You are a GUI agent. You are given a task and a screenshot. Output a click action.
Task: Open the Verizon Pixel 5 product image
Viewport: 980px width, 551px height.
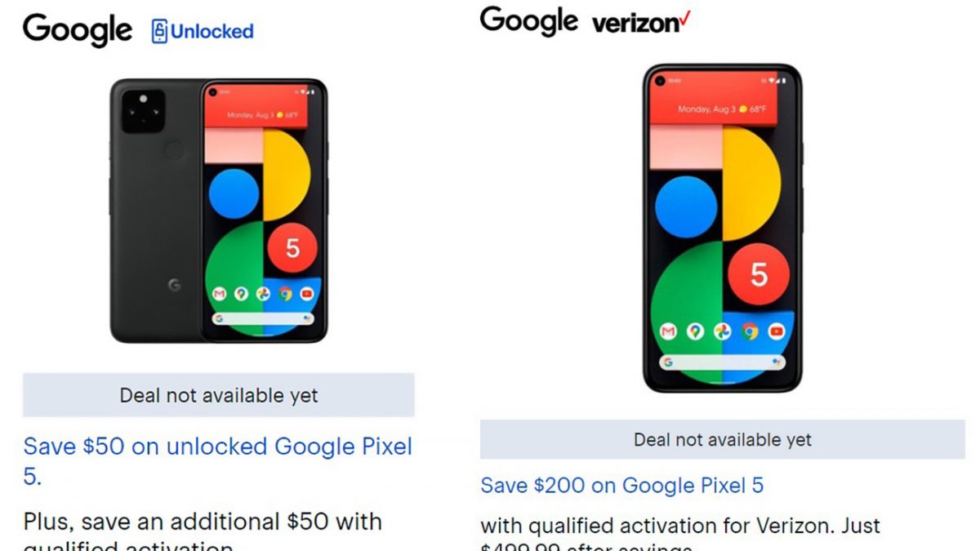(723, 229)
